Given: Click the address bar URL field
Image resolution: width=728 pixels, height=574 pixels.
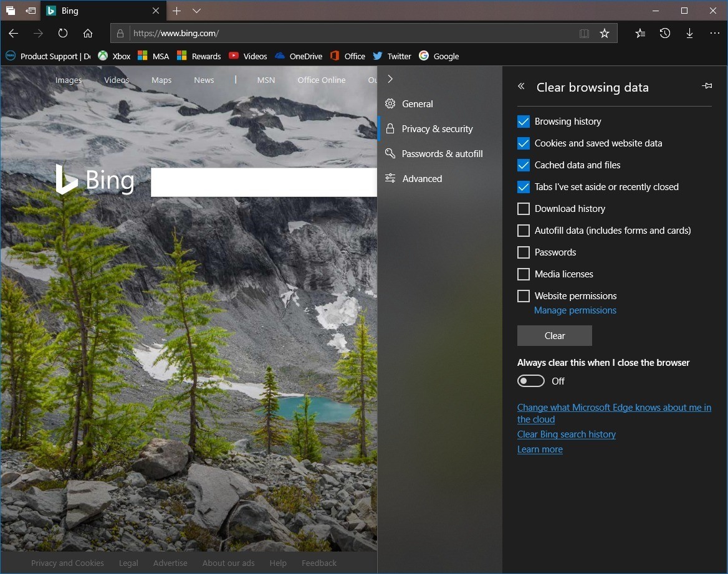Looking at the screenshot, I should [343, 34].
